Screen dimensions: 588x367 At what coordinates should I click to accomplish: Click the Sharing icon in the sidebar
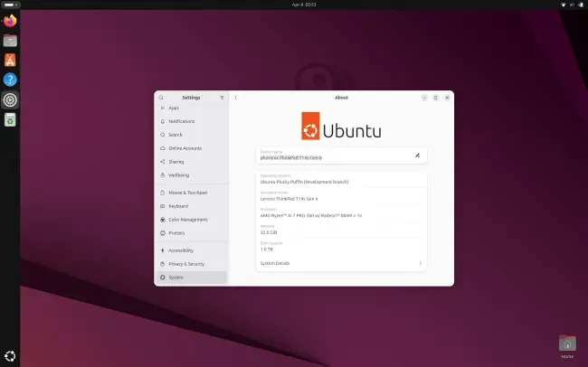[162, 162]
